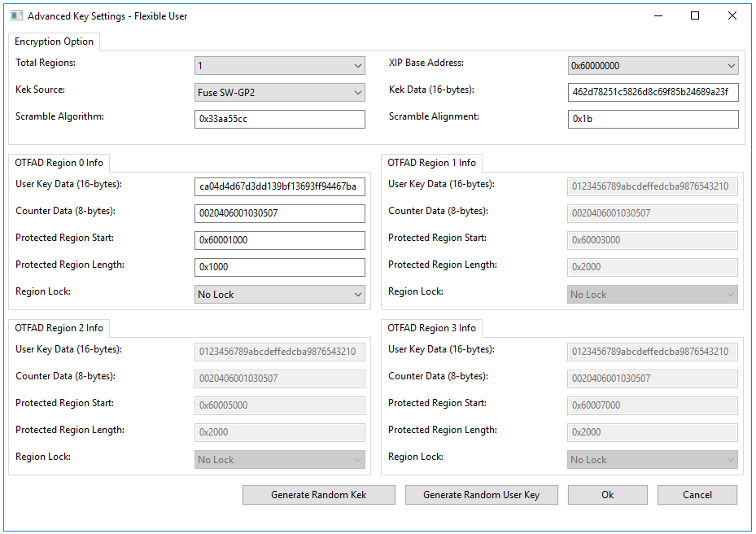Click the Scramble Alignment input field
This screenshot has width=756, height=534.
tap(652, 119)
